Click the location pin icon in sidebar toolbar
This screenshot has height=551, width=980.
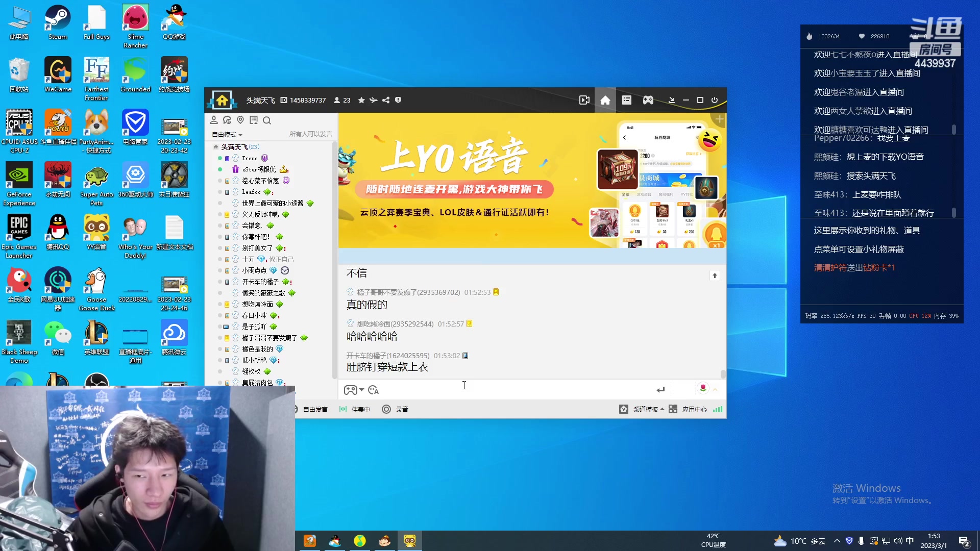pyautogui.click(x=240, y=120)
